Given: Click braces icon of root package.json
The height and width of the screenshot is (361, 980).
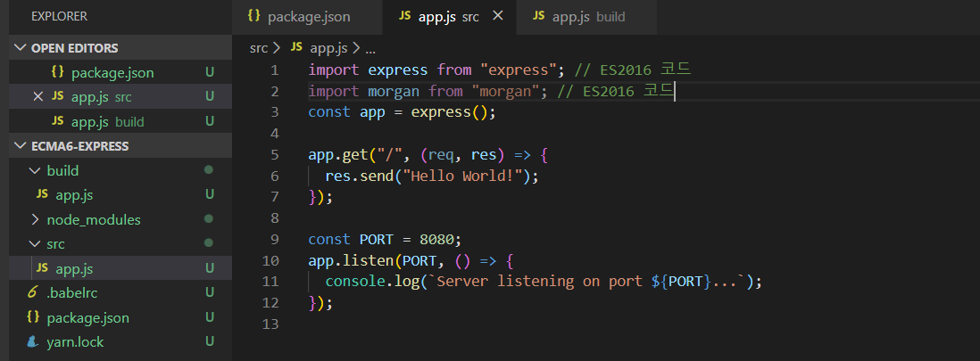Looking at the screenshot, I should (x=33, y=317).
